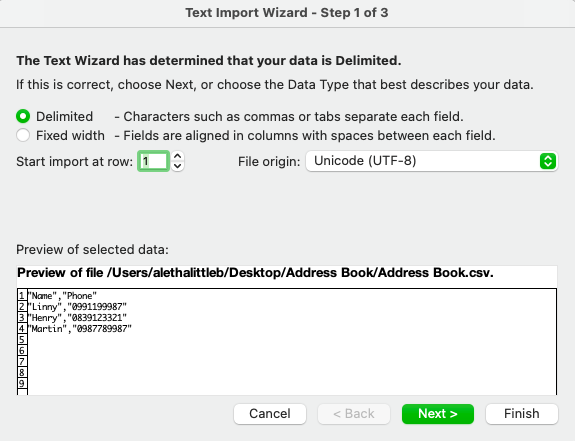This screenshot has height=441, width=575.
Task: Select the Delimited radio button
Action: click(23, 116)
